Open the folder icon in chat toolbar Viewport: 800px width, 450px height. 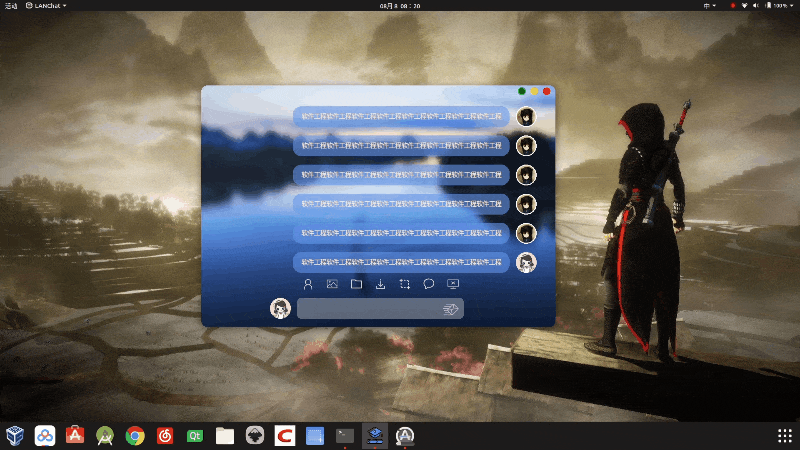tap(356, 284)
